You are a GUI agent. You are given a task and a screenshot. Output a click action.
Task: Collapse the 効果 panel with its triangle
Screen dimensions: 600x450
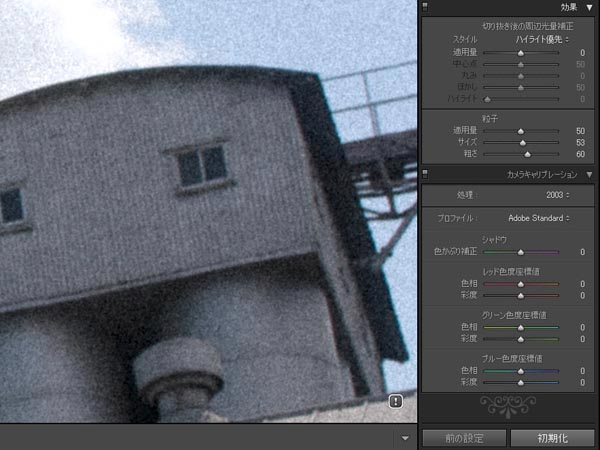pyautogui.click(x=589, y=7)
